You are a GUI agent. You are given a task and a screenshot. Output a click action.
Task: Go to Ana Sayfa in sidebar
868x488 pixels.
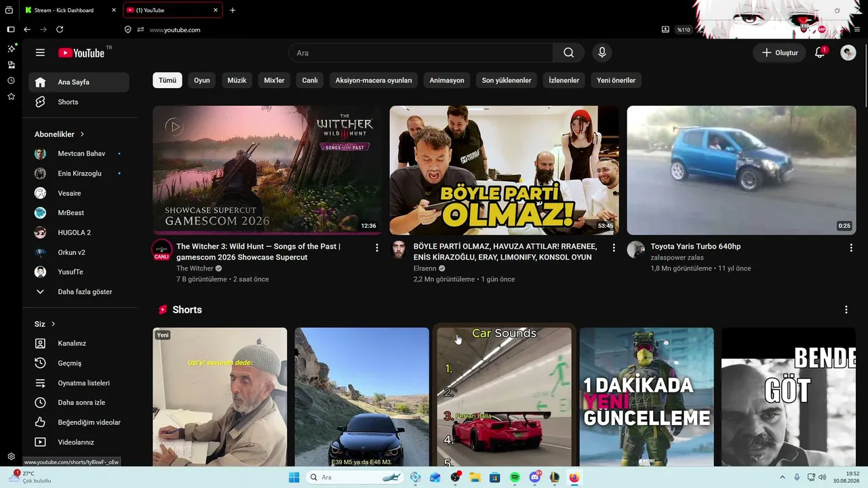(x=79, y=82)
